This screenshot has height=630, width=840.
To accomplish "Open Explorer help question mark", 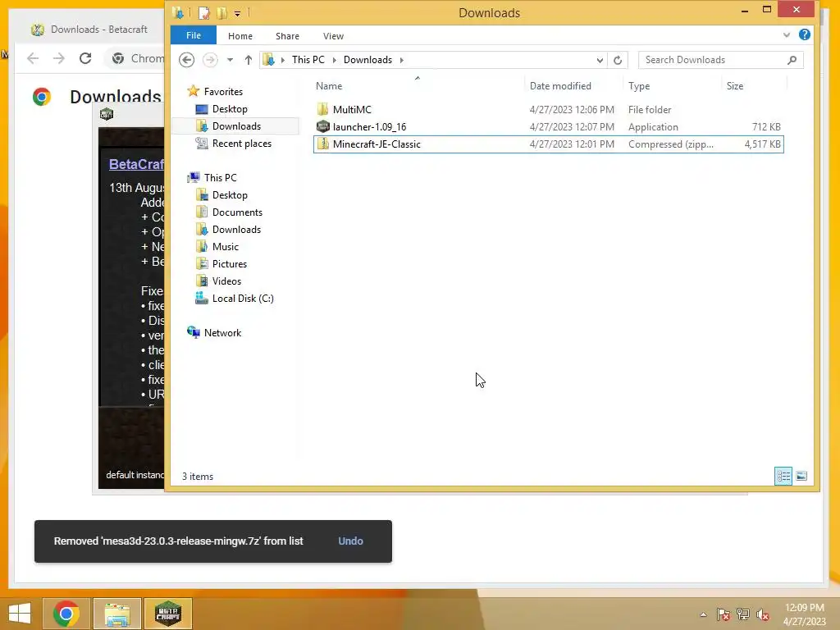I will click(x=804, y=34).
